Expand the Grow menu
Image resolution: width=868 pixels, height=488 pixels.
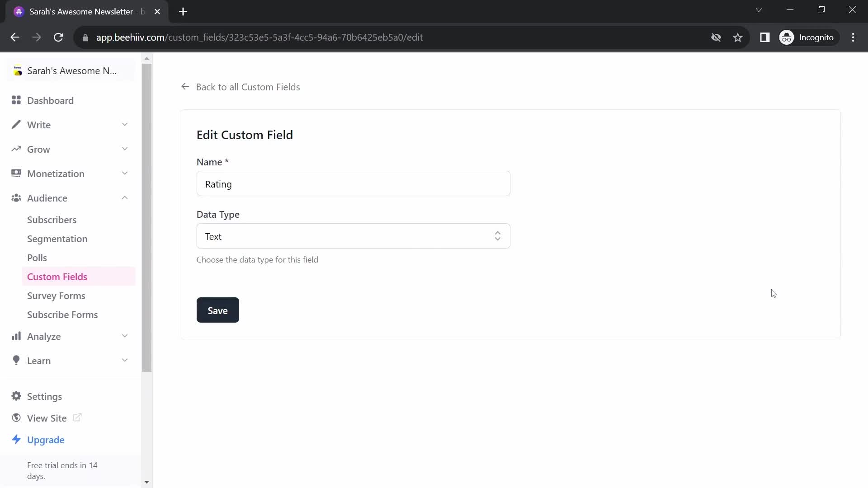coord(71,149)
